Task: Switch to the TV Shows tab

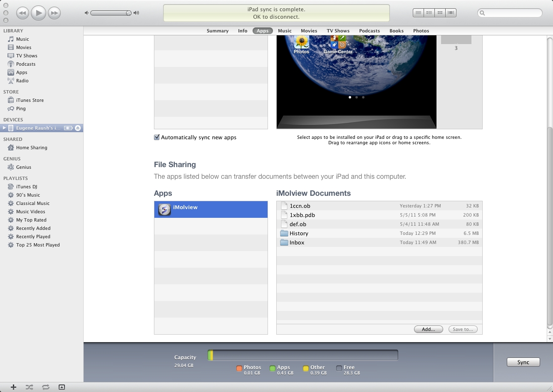Action: click(338, 31)
